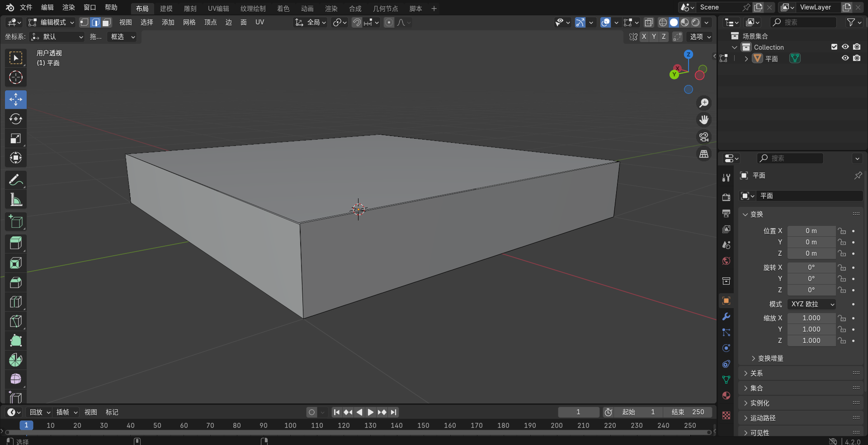Open the Material properties tab

(726, 396)
